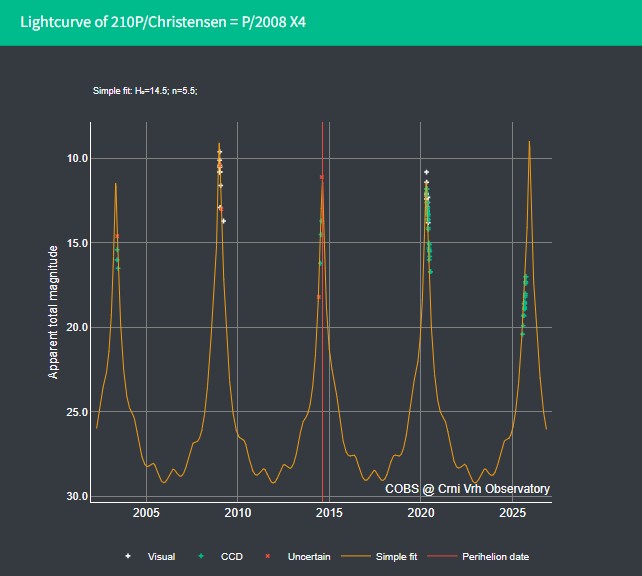This screenshot has height=576, width=642.
Task: Click the green CCD plus marker icon
Action: pyautogui.click(x=201, y=556)
